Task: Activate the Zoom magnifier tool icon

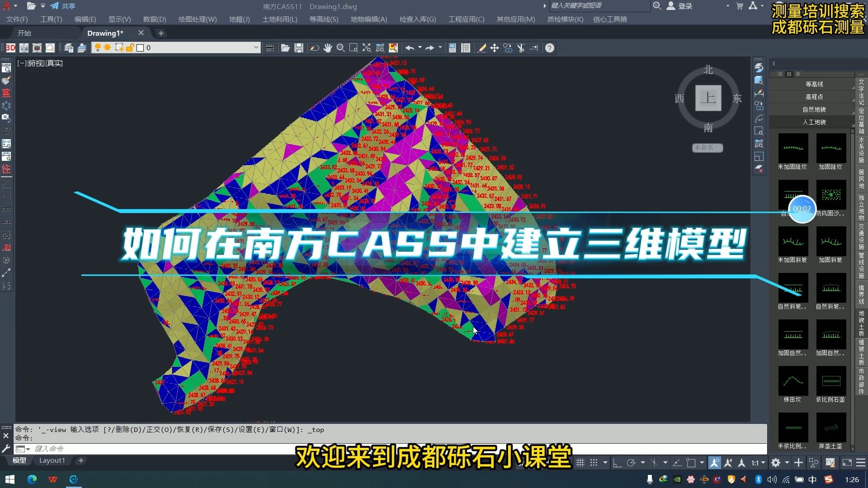Action: 340,47
